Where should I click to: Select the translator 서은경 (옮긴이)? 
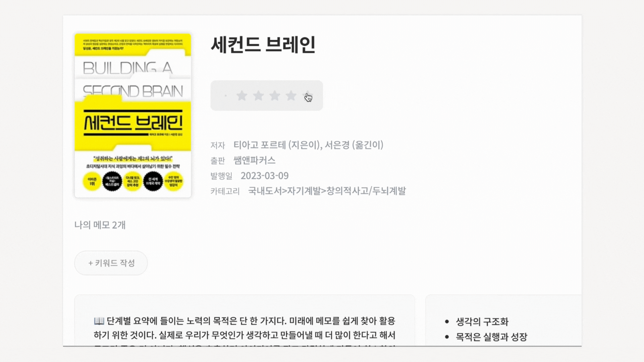(x=354, y=145)
